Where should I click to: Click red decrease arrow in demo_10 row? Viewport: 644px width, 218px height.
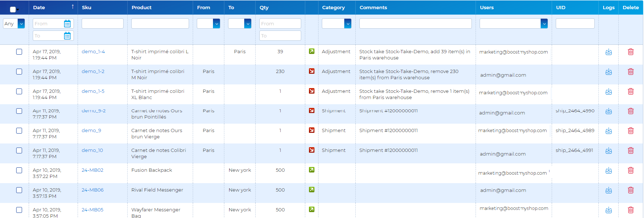312,150
